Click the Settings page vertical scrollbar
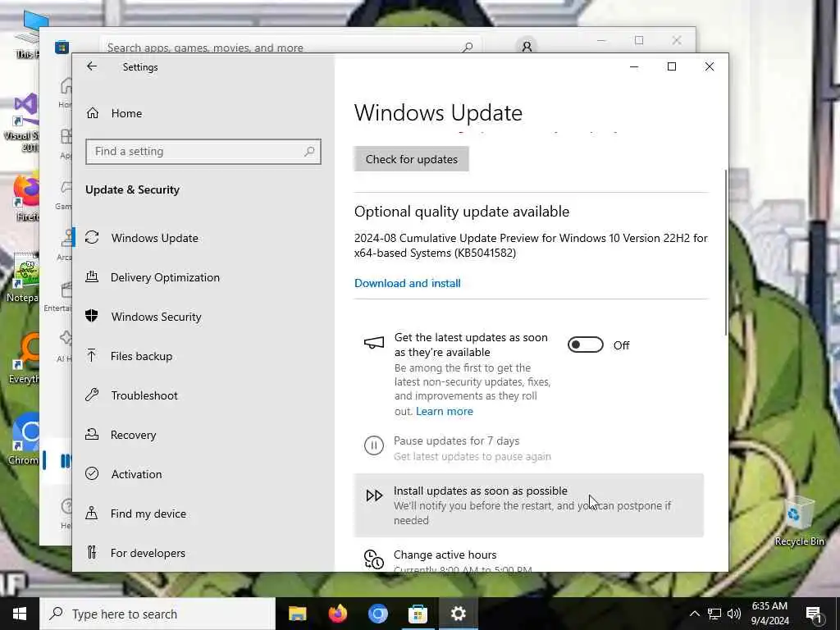 [x=726, y=253]
